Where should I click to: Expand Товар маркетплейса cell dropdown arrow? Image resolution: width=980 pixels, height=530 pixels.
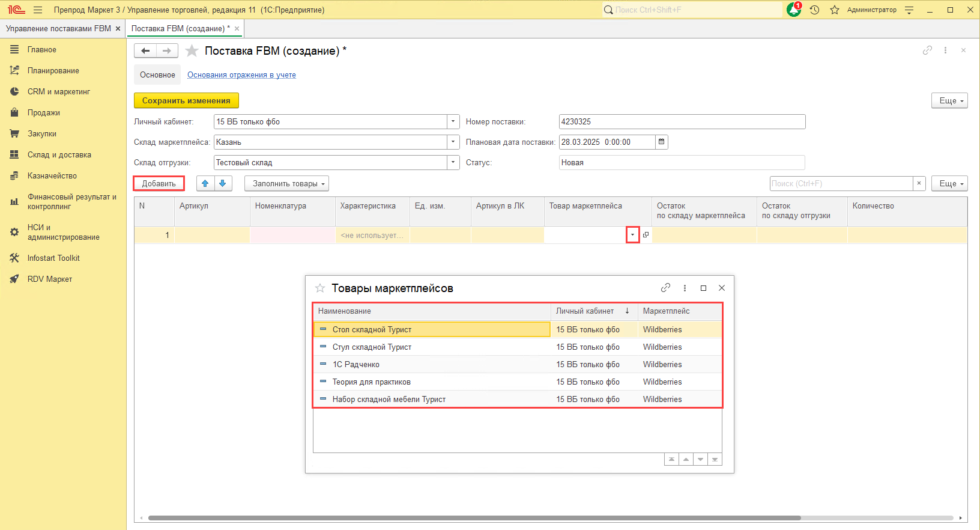pos(632,235)
